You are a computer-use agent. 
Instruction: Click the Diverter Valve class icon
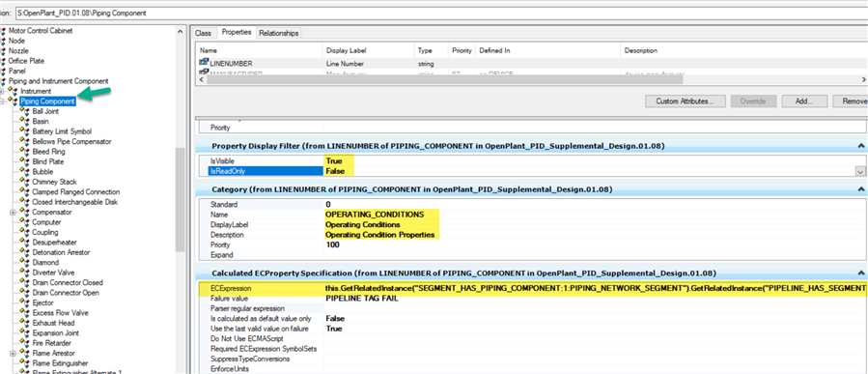[25, 273]
